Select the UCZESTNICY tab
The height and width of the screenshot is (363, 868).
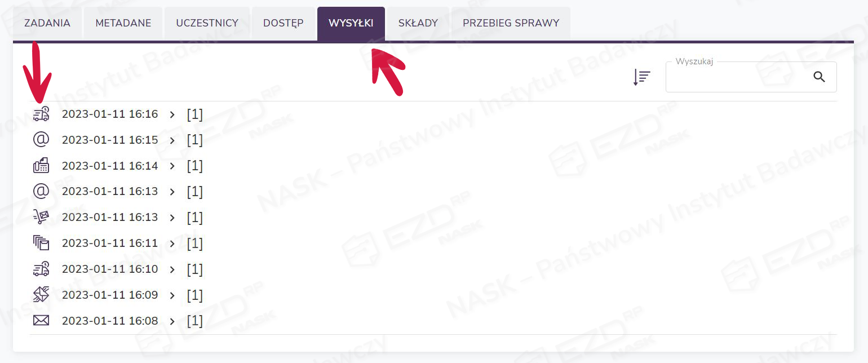(x=207, y=24)
